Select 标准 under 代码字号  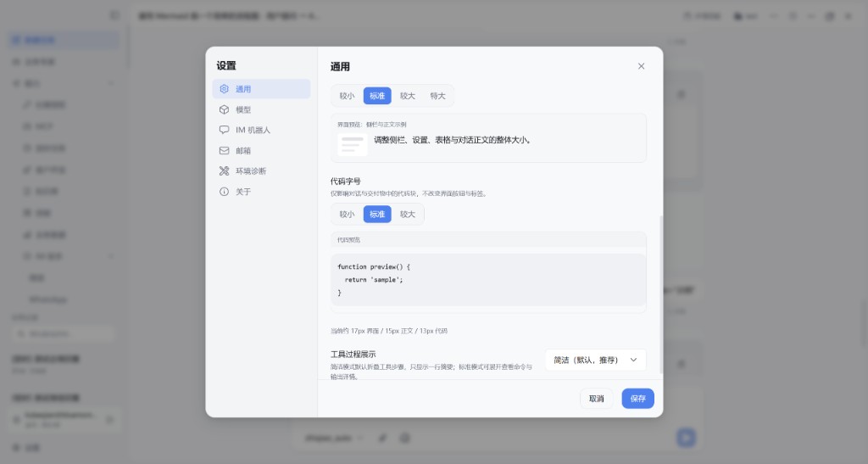click(x=377, y=215)
